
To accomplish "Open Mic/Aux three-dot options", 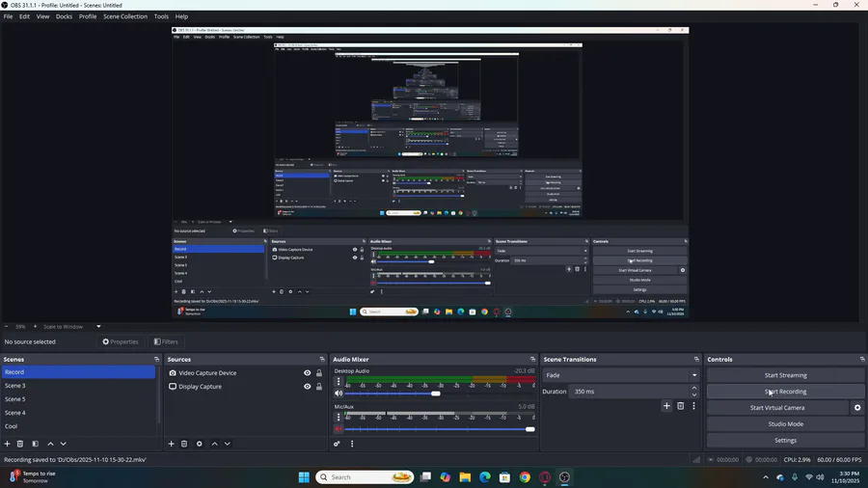I will (339, 418).
